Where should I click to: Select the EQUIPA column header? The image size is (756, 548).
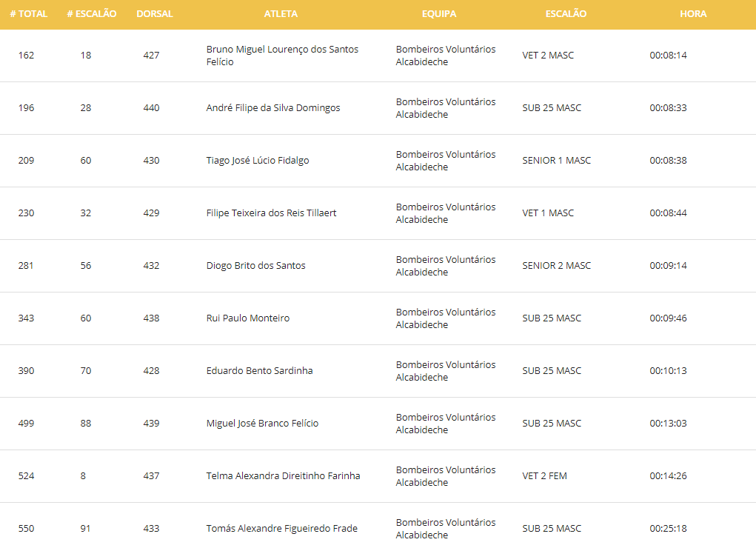[439, 14]
